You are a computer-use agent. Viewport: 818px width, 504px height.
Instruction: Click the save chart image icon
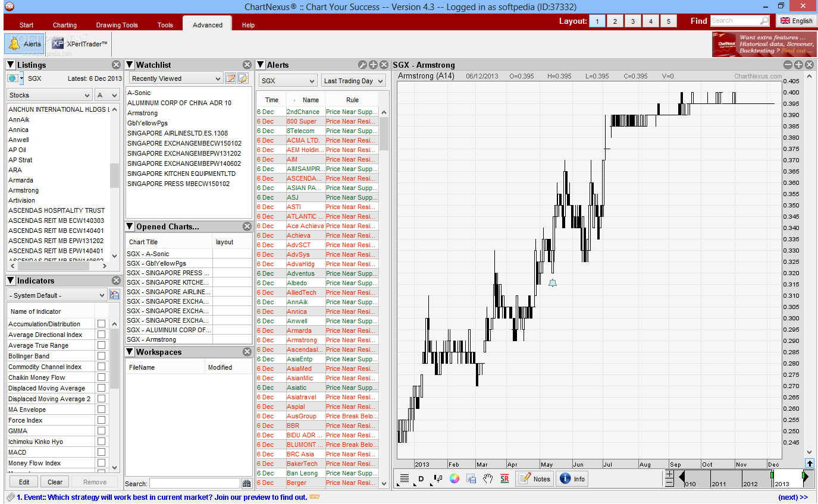pyautogui.click(x=471, y=478)
